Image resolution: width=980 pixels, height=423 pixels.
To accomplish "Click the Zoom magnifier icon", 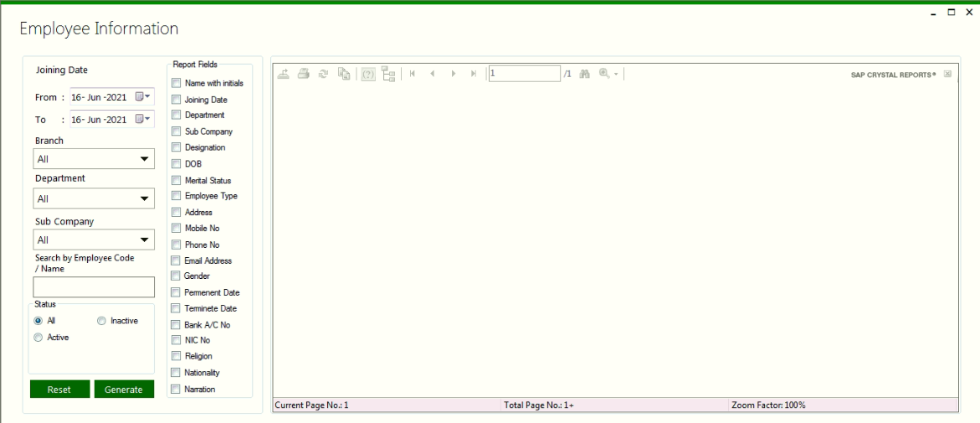I will (x=604, y=74).
